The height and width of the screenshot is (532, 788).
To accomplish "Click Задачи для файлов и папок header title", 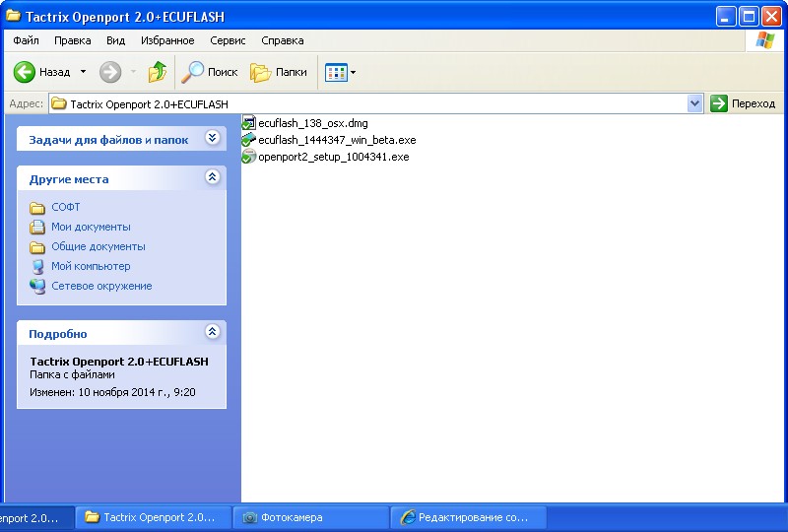I will pos(108,140).
